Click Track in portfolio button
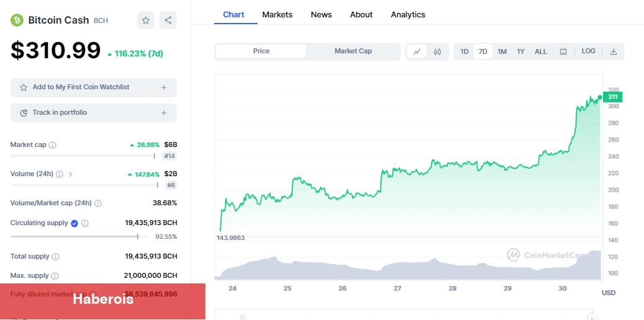This screenshot has height=320, width=644. point(94,113)
